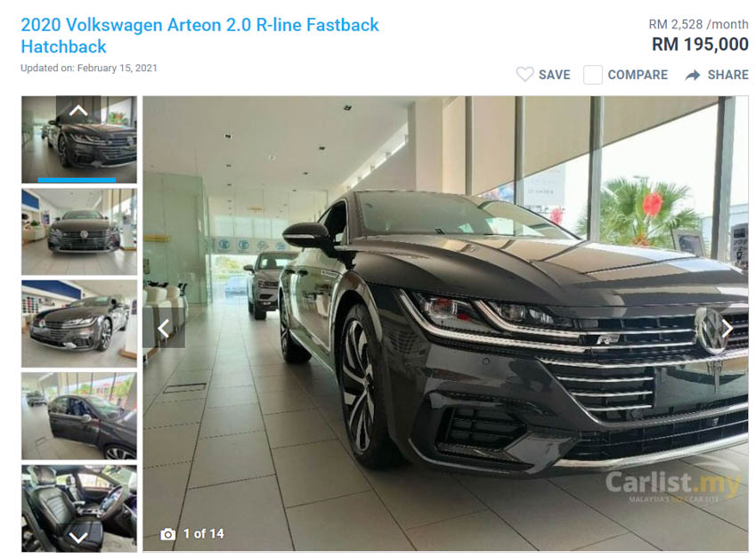
Task: Move thumbnail list up with chevron
Action: coord(78,111)
